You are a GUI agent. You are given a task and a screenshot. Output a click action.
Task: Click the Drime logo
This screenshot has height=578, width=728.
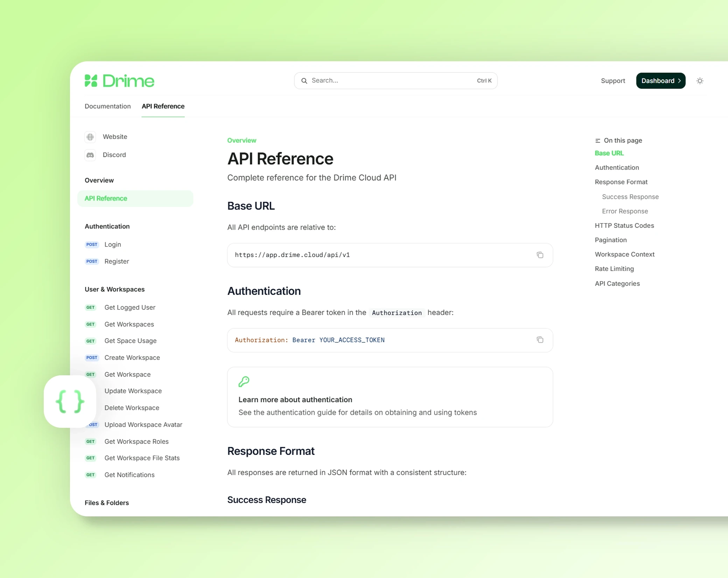coord(119,81)
